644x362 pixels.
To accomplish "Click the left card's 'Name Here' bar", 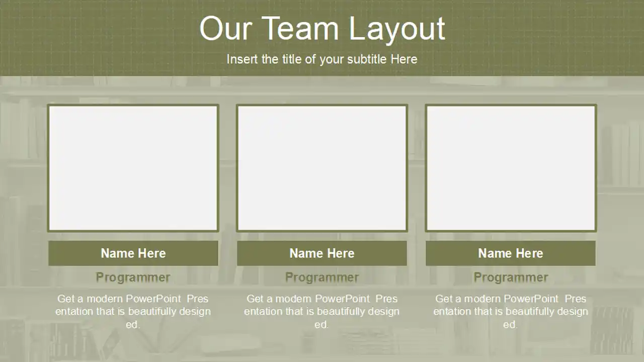I will [133, 253].
